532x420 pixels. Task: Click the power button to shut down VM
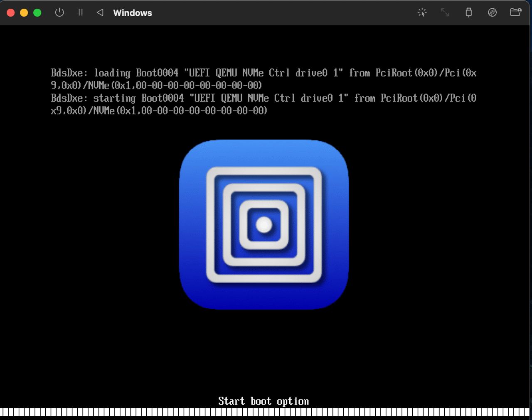(x=59, y=12)
